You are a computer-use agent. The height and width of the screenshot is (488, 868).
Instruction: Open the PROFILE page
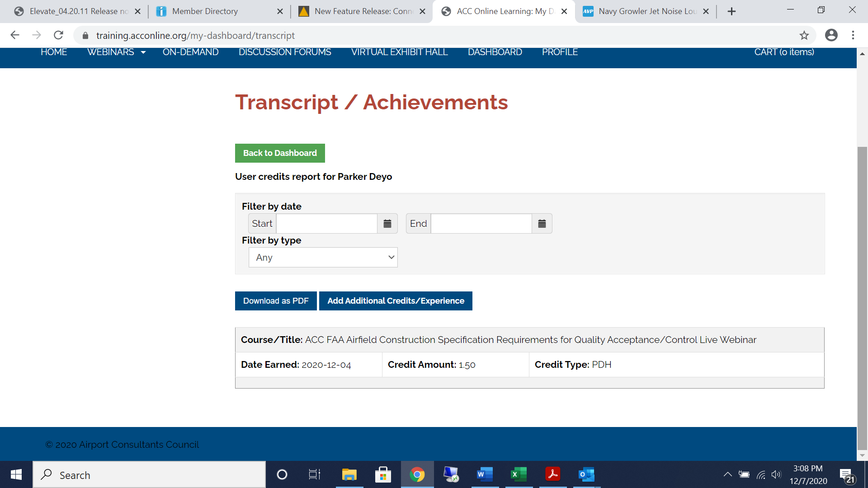coord(560,52)
